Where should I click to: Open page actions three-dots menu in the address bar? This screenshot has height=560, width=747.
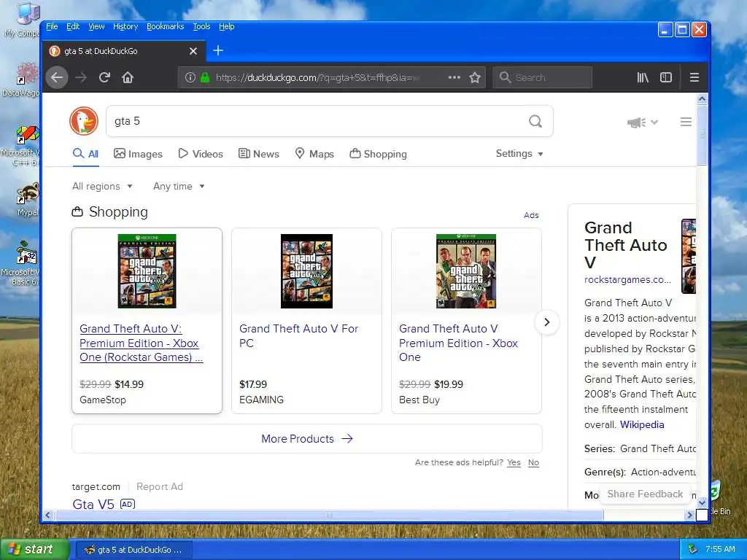[454, 77]
